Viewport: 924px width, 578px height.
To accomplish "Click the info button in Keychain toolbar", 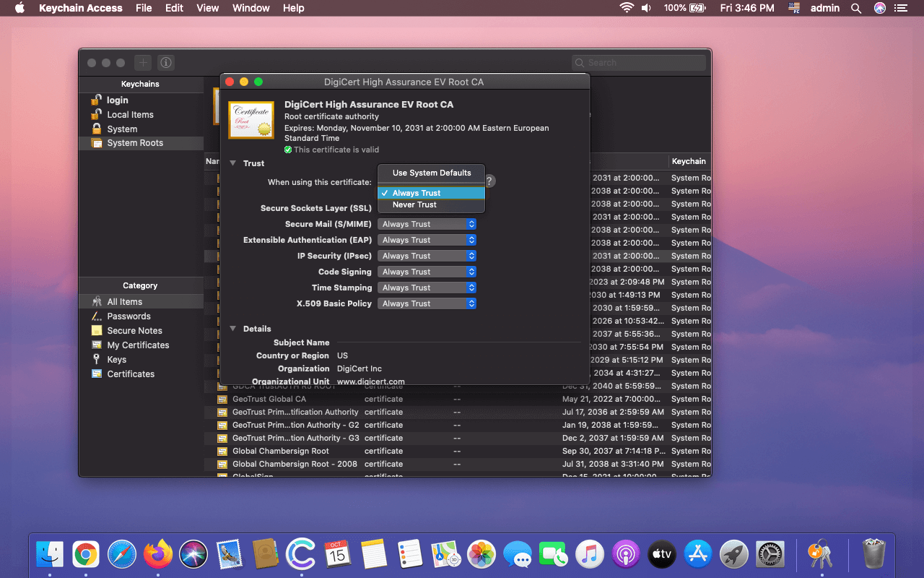I will tap(165, 63).
